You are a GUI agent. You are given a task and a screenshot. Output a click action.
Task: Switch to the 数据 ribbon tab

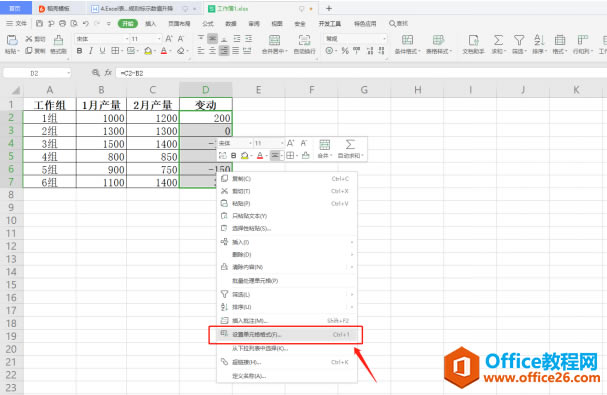[x=231, y=24]
